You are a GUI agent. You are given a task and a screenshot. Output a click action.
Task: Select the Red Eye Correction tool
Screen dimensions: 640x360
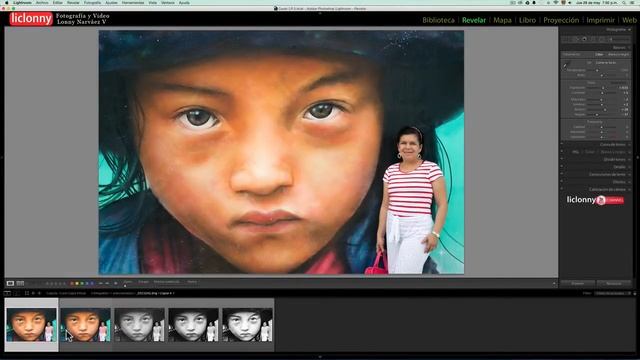pyautogui.click(x=593, y=39)
